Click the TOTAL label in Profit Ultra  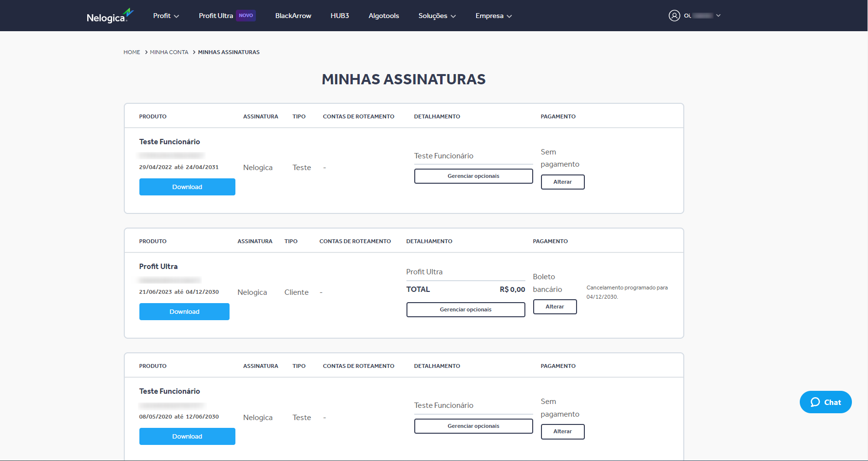418,289
